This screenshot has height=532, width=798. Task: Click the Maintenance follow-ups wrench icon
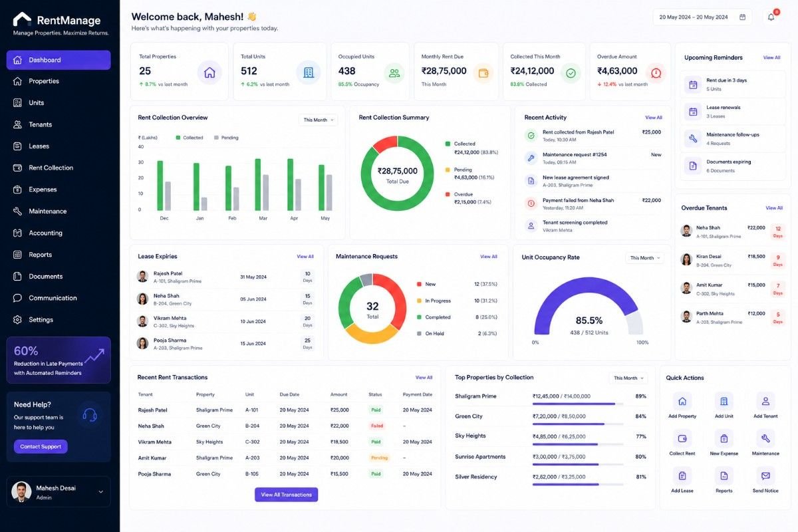tap(693, 138)
